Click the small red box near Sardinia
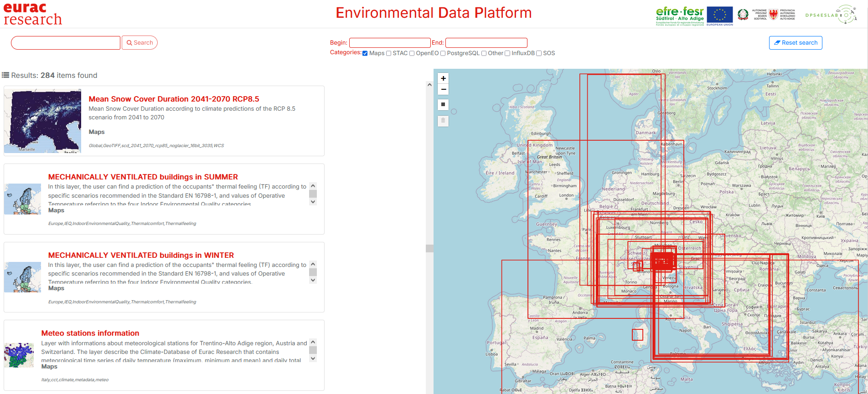 637,335
